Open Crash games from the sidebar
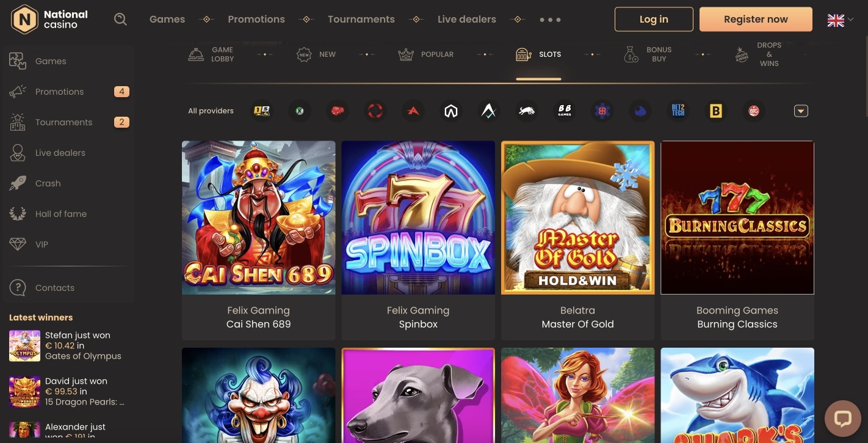 tap(48, 183)
